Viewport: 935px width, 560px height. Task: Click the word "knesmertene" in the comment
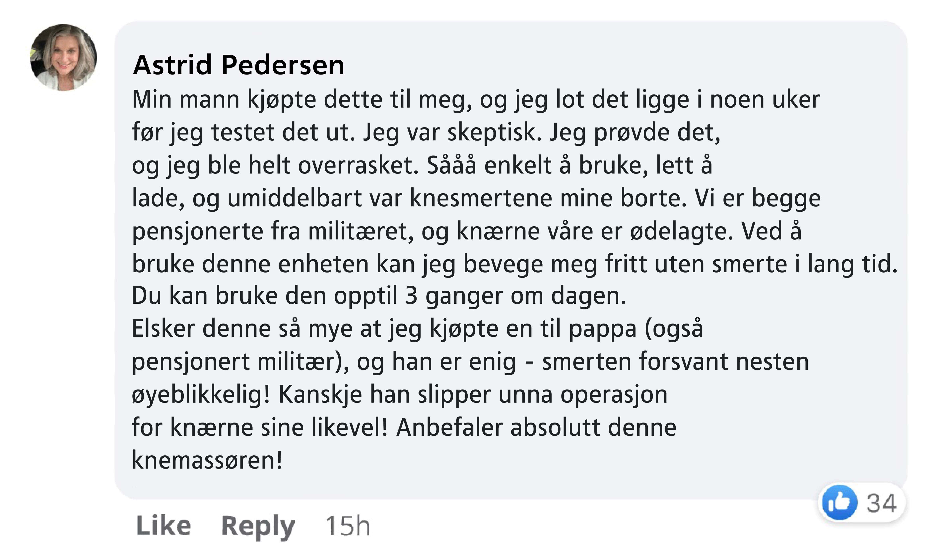481,198
